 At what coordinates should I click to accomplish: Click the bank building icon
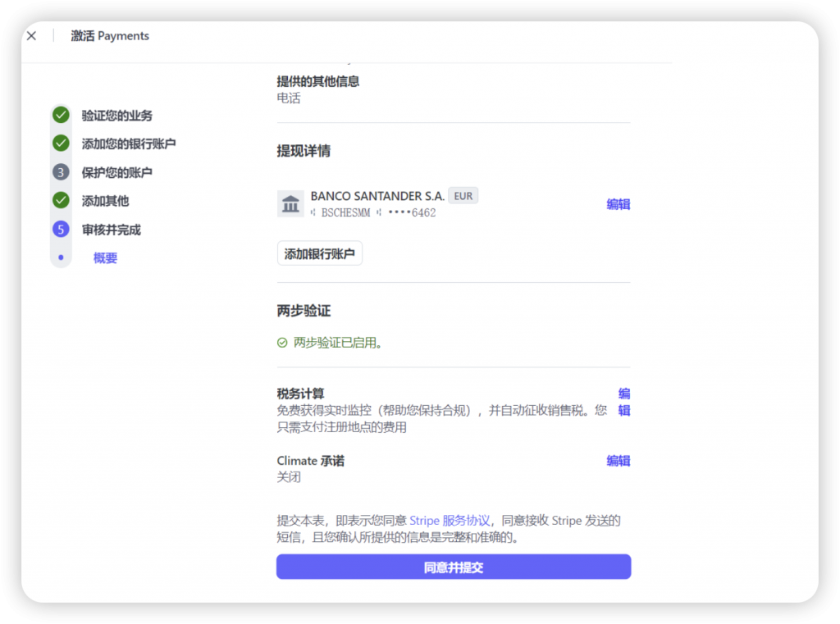pos(290,203)
